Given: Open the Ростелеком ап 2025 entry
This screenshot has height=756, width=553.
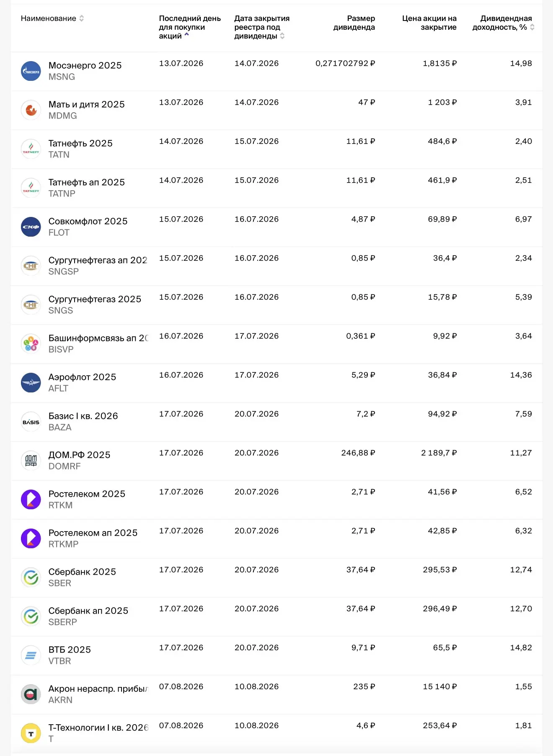Looking at the screenshot, I should 93,533.
